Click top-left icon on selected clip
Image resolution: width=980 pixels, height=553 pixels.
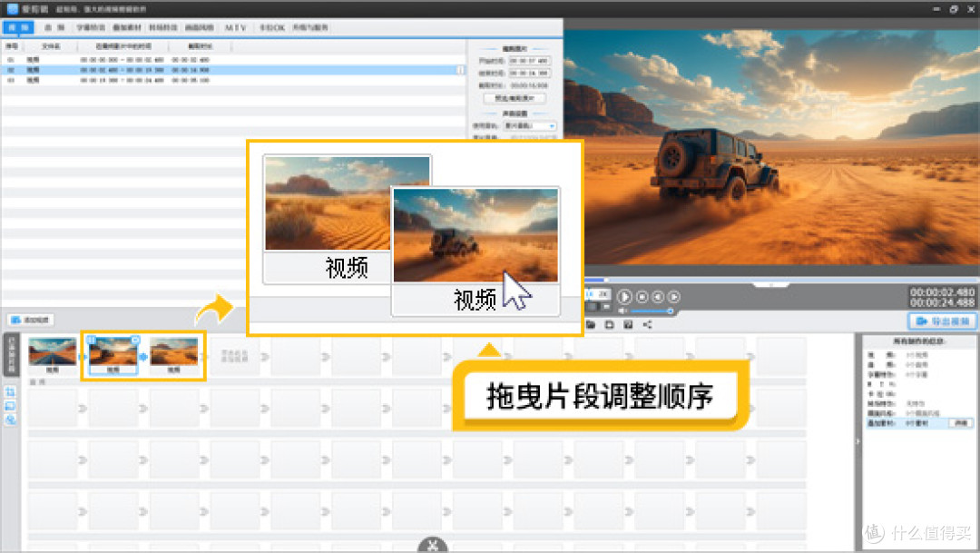tap(92, 340)
